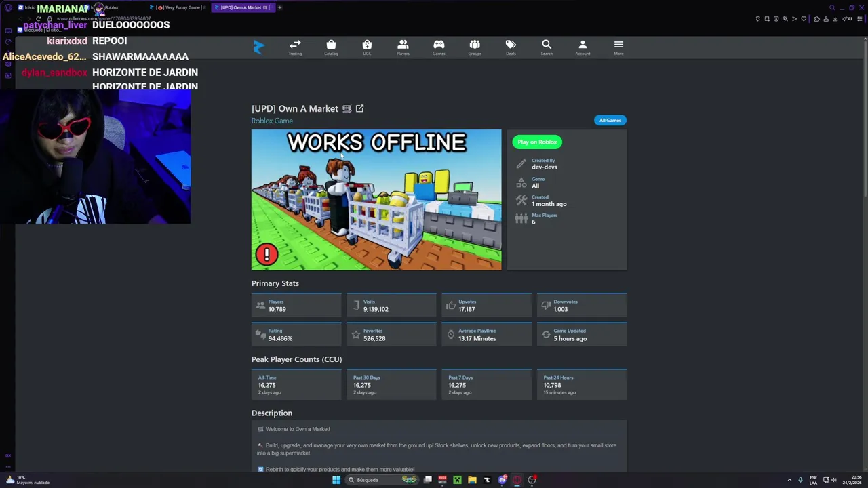The height and width of the screenshot is (488, 868).
Task: Open the browser extensions puzzle icon
Action: tap(816, 19)
